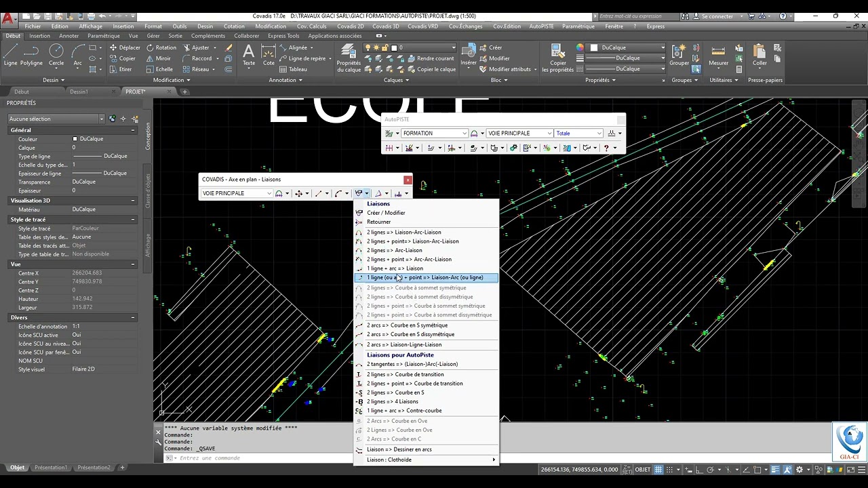Click the Grouper tool

[679, 55]
